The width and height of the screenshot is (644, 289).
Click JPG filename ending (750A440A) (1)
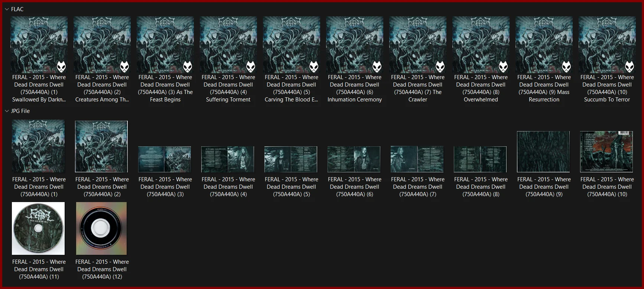pyautogui.click(x=39, y=187)
